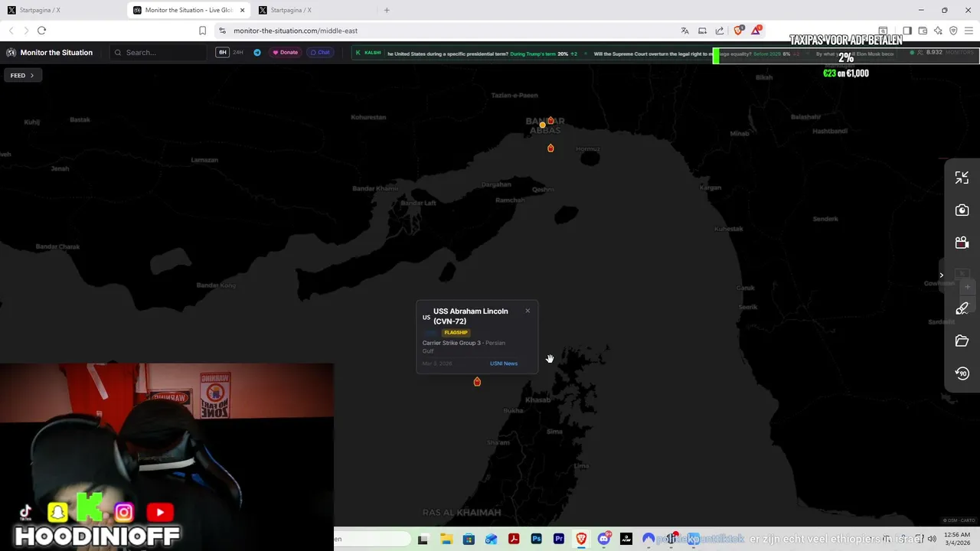Click the red ship marker near Khasab

coord(477,381)
